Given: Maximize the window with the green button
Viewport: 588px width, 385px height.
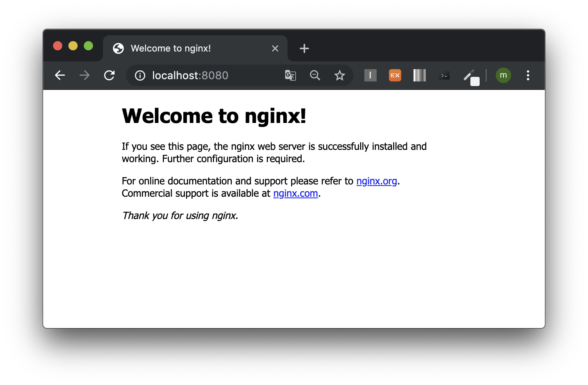Looking at the screenshot, I should [x=88, y=46].
